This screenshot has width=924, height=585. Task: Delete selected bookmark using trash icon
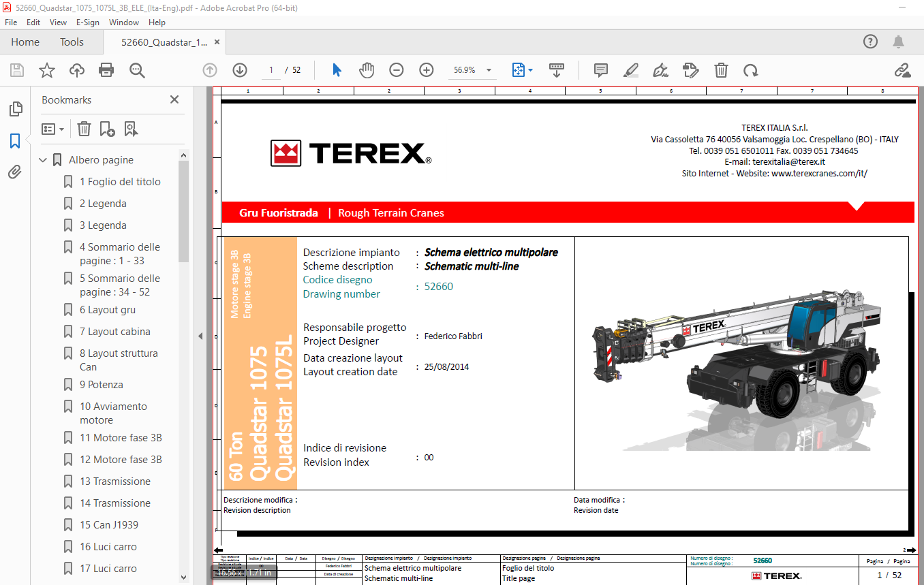point(83,129)
